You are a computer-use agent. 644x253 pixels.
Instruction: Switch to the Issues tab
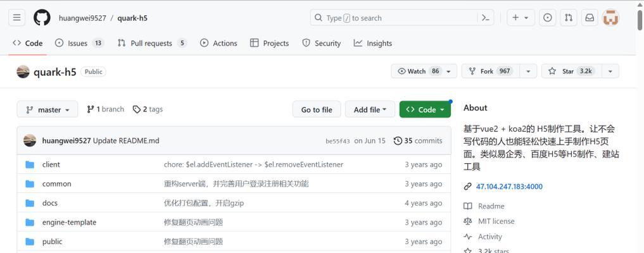click(x=79, y=43)
